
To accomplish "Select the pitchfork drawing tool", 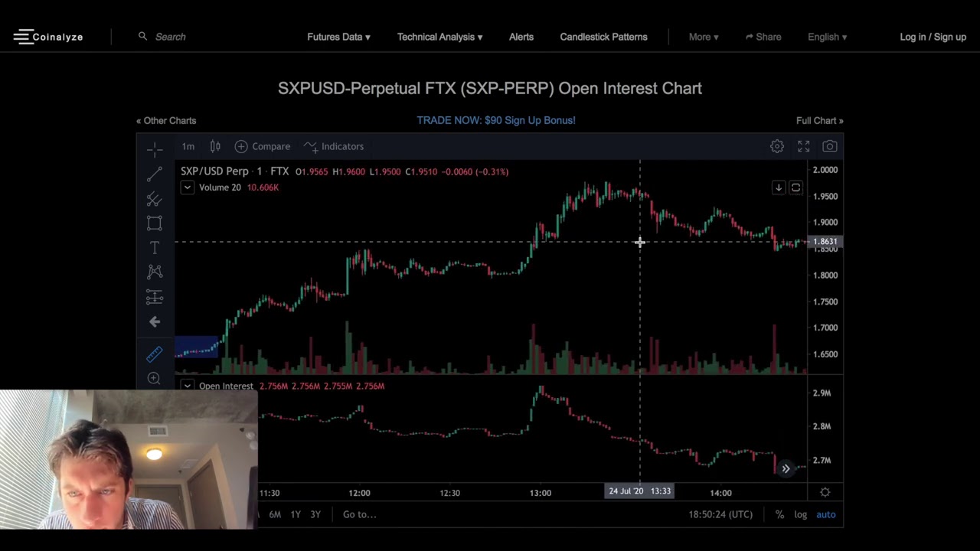I will tap(155, 199).
